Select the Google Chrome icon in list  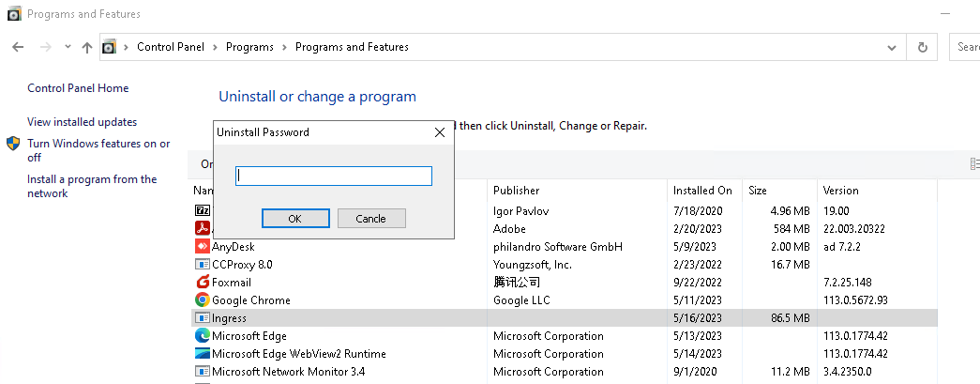coord(202,300)
